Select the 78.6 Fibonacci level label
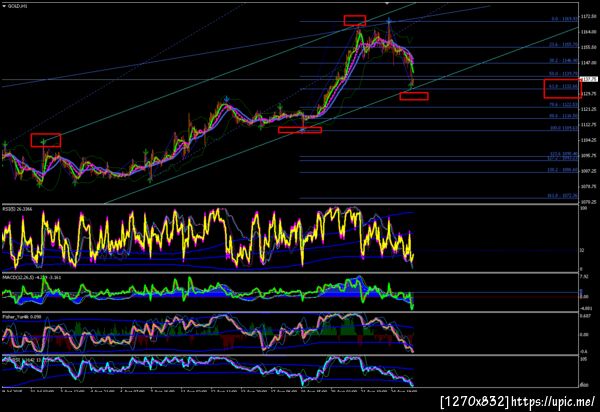This screenshot has height=412, width=600. [x=564, y=104]
